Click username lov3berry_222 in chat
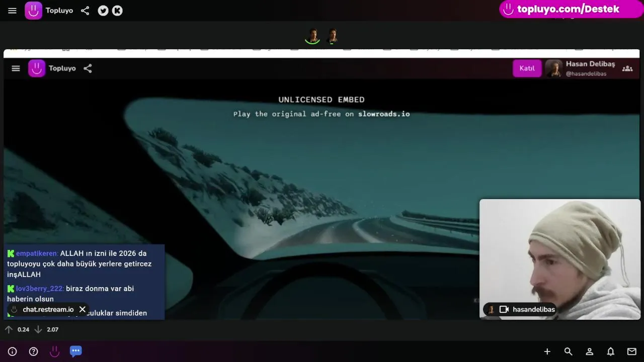This screenshot has height=362, width=644. 40,289
